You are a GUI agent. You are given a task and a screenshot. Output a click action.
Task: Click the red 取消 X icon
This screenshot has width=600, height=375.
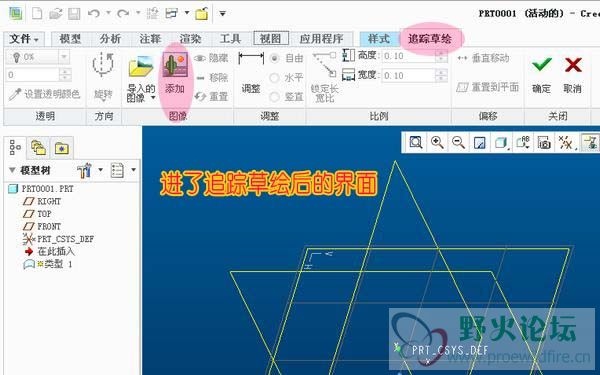pos(573,65)
